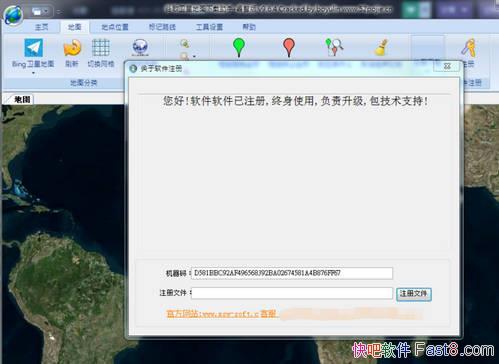Click the Bing 卫星地图 paper-plane icon
Image resolution: width=499 pixels, height=364 pixels.
(x=33, y=47)
